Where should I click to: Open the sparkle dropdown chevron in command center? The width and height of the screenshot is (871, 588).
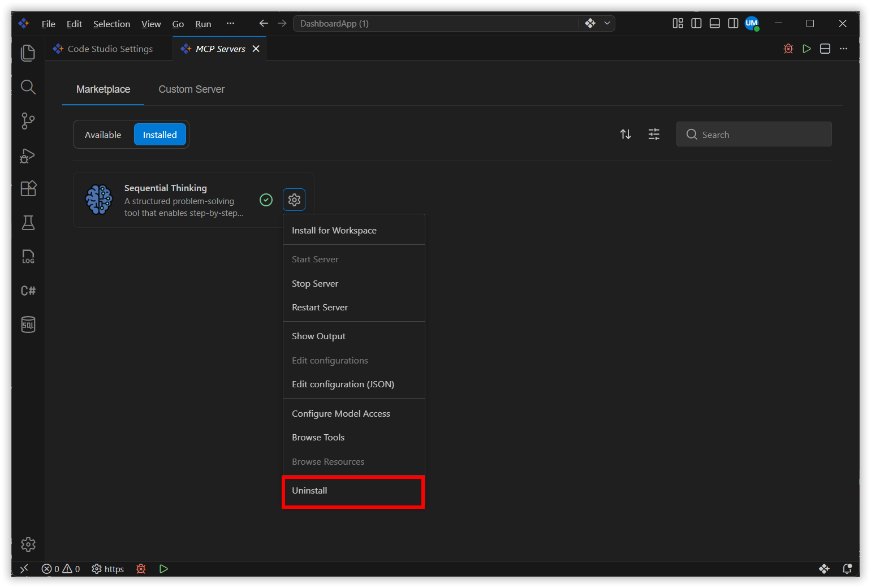coord(607,23)
